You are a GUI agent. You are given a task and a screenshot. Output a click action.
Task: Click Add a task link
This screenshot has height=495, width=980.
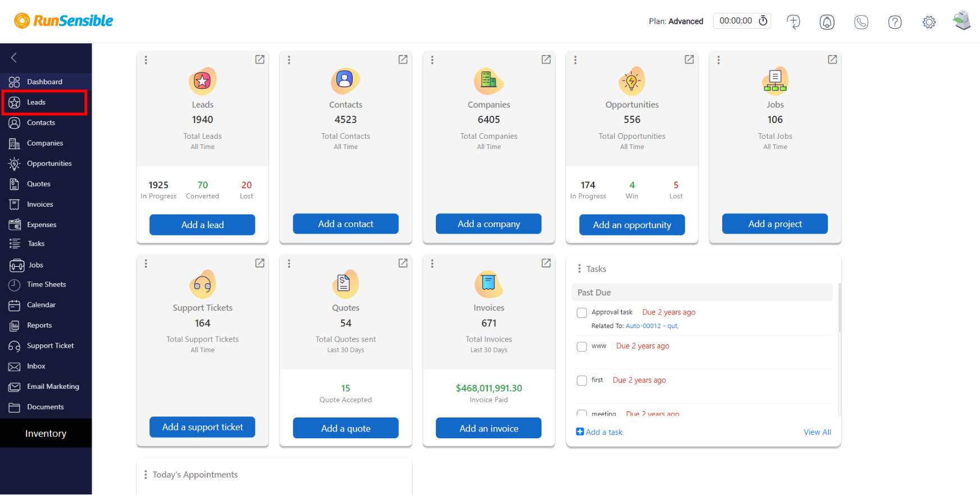click(x=599, y=432)
